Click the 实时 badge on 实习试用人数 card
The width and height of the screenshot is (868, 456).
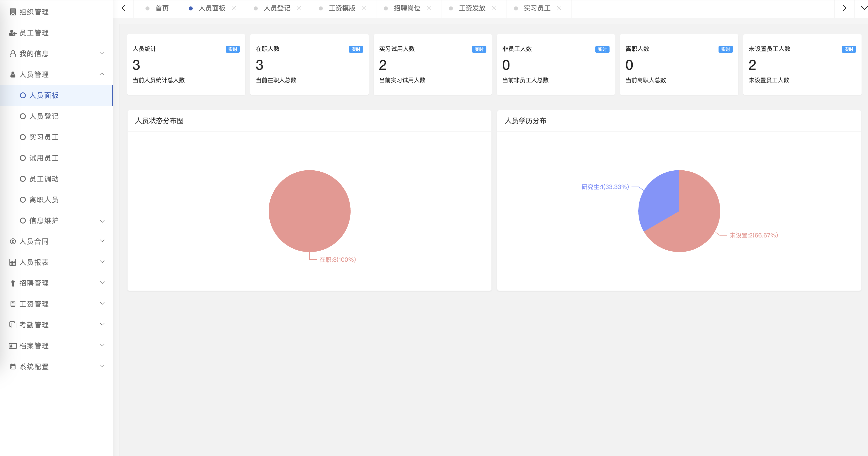[479, 49]
